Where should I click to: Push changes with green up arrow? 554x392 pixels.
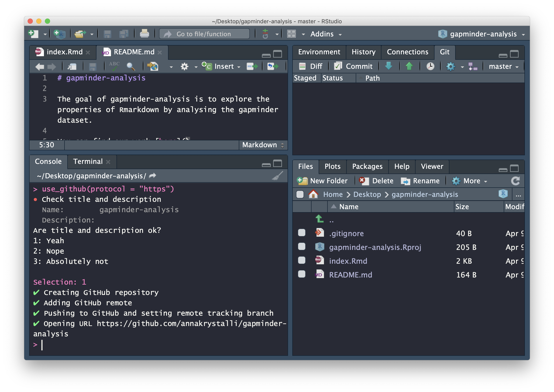pyautogui.click(x=409, y=66)
